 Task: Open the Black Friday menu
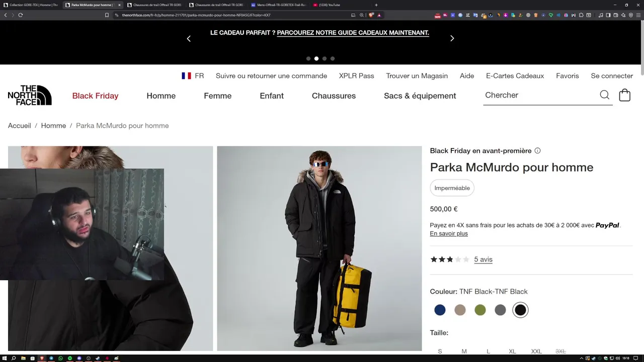pos(95,96)
